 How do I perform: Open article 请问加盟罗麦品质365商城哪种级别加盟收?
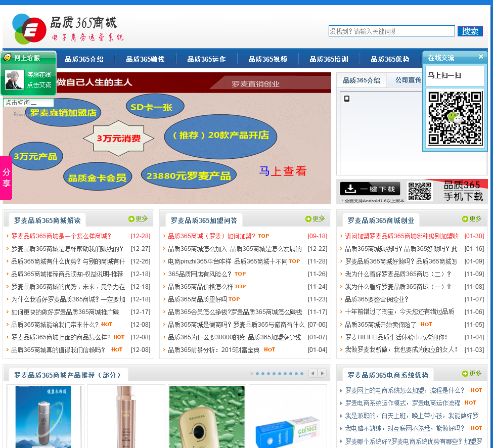click(402, 236)
